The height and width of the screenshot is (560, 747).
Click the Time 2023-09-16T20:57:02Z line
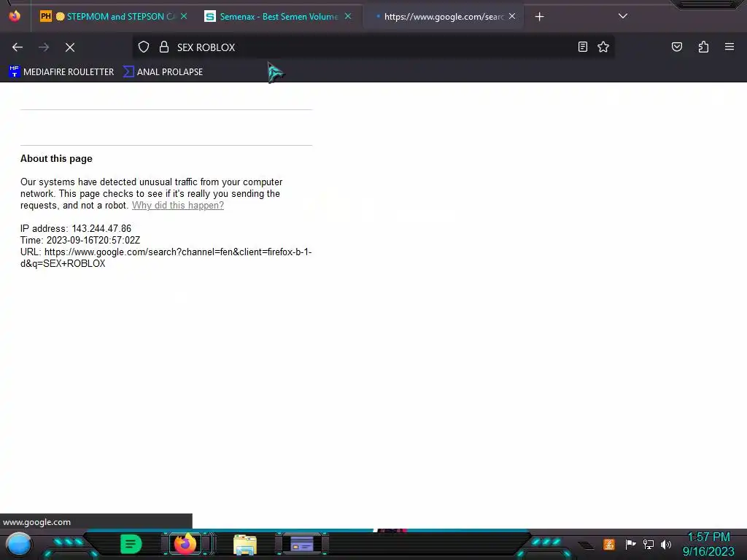[x=80, y=240]
